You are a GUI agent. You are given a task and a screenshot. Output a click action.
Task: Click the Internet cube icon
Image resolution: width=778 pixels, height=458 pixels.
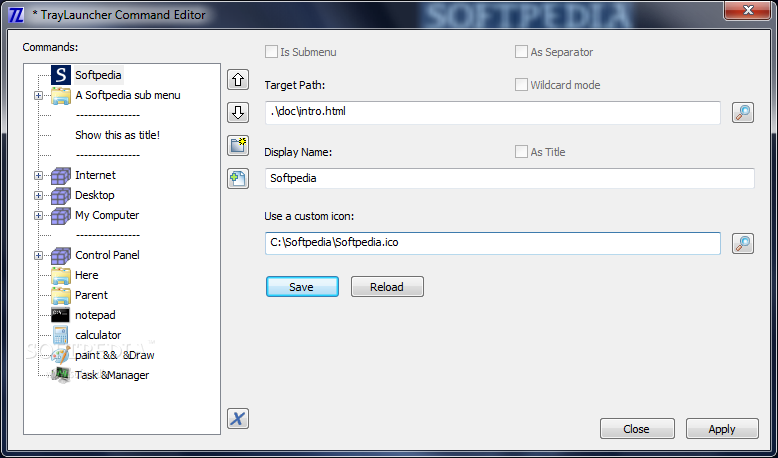point(61,175)
